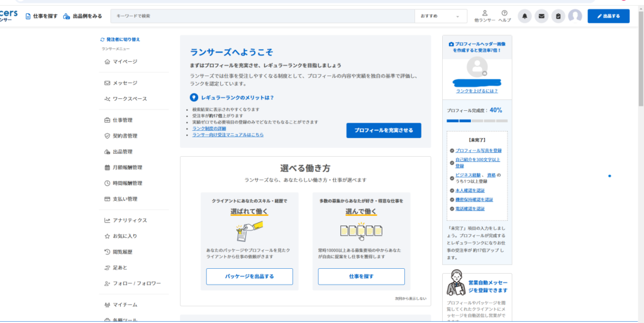This screenshot has width=644, height=323.
Task: Click 次回から表示しない text
Action: pos(411,298)
